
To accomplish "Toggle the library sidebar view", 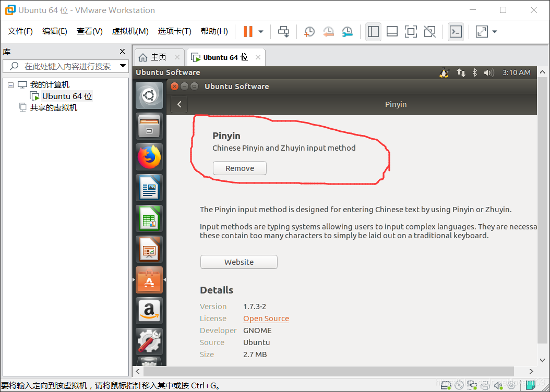I will click(x=373, y=31).
